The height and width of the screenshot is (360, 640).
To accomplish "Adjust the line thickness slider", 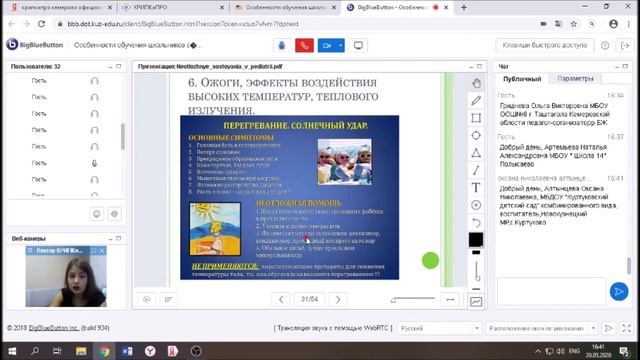I will click(476, 270).
